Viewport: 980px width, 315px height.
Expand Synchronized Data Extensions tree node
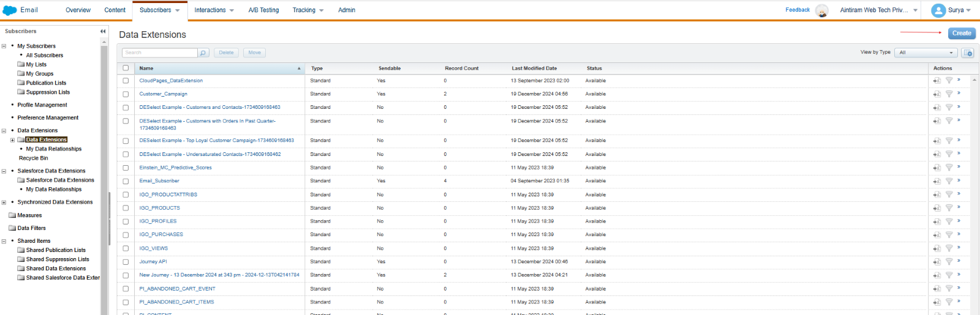coord(4,202)
